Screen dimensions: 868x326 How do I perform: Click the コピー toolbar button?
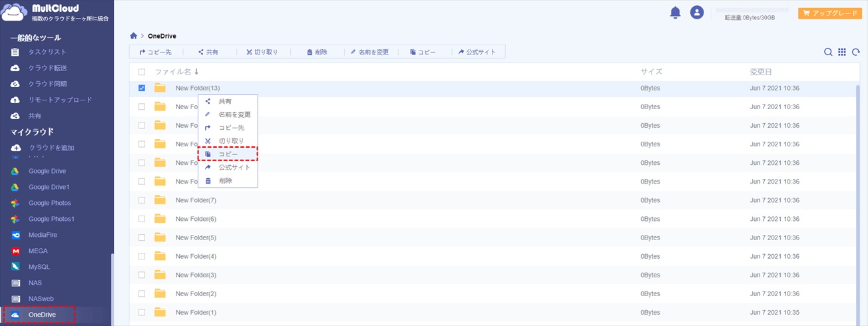423,52
